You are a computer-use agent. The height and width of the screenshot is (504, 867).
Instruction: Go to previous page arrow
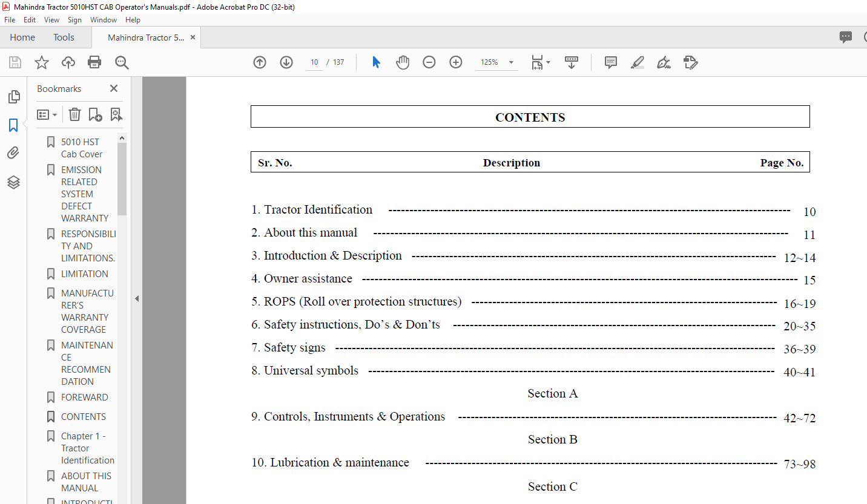click(x=260, y=62)
